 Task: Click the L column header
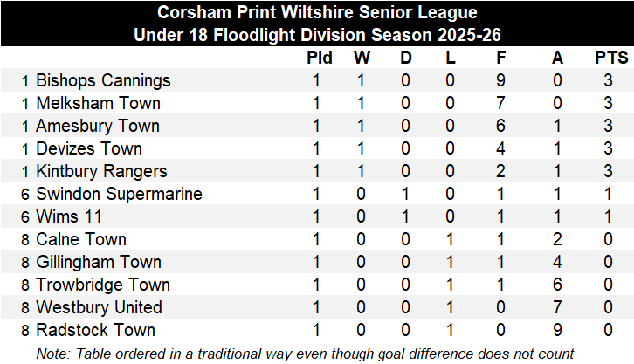(451, 58)
